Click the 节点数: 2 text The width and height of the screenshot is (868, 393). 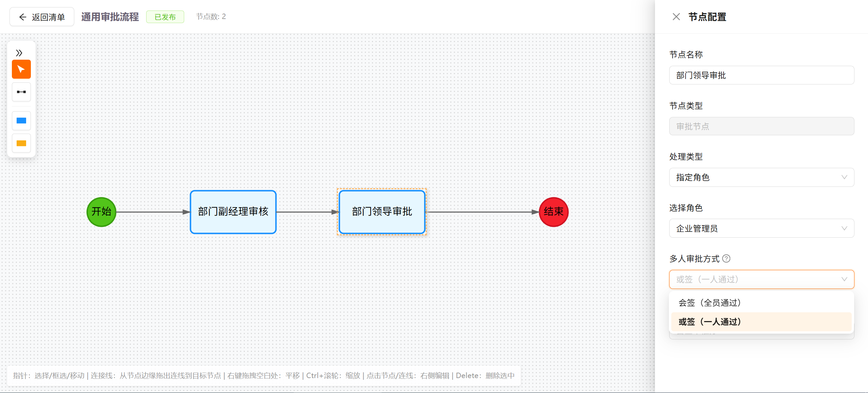pos(211,17)
